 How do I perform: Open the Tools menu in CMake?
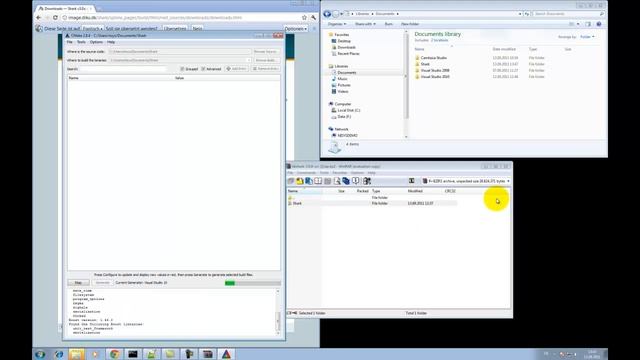click(81, 42)
